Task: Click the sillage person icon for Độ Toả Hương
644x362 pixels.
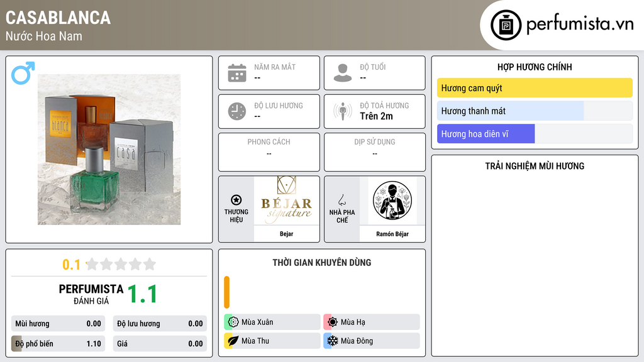Action: coord(343,111)
